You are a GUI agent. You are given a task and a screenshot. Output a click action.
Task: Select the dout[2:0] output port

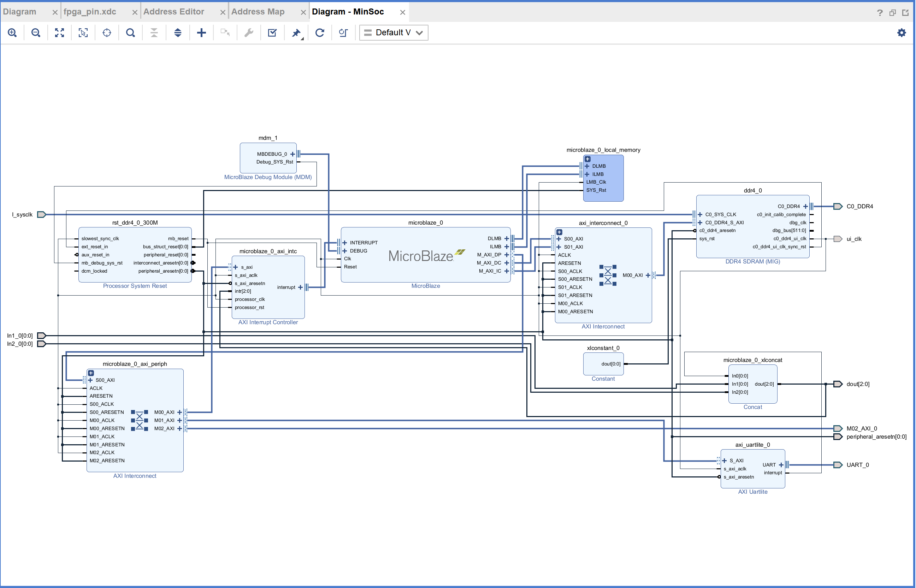tap(838, 384)
